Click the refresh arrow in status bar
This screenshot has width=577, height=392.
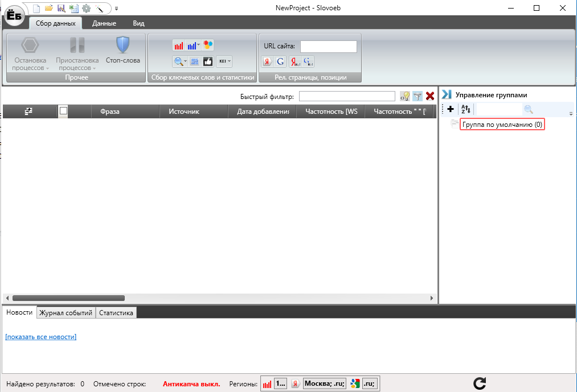point(480,383)
